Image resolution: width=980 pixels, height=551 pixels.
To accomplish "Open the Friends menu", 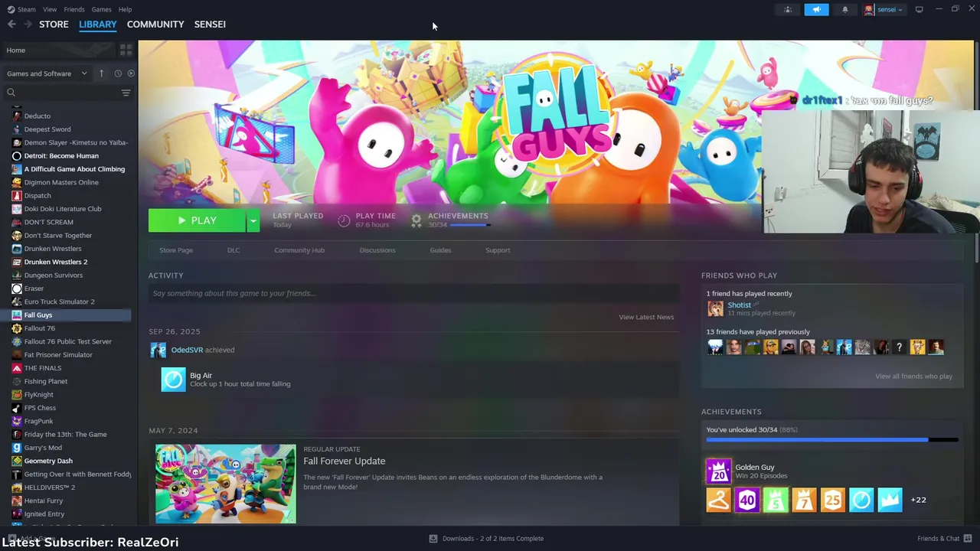I will point(74,9).
